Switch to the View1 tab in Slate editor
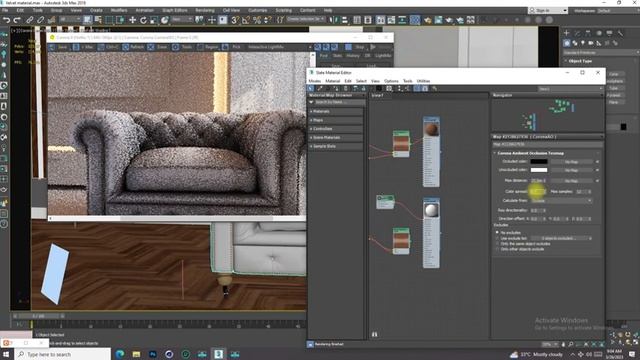 pos(378,96)
